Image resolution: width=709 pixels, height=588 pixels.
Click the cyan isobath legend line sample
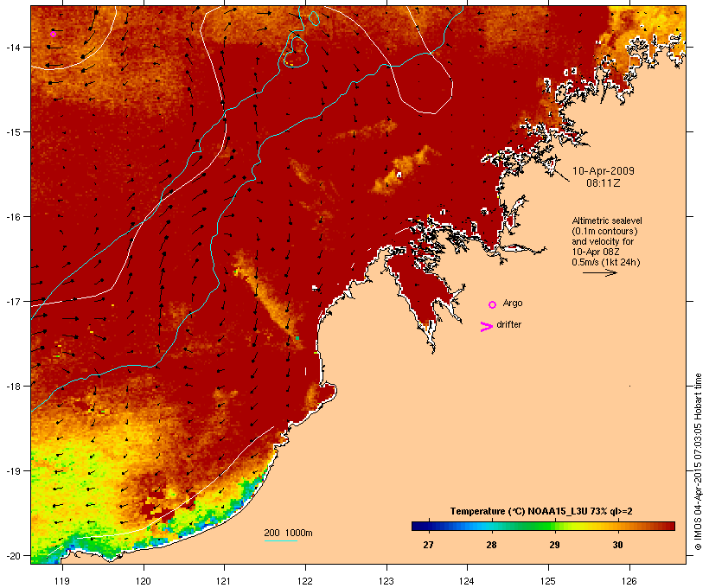(280, 540)
